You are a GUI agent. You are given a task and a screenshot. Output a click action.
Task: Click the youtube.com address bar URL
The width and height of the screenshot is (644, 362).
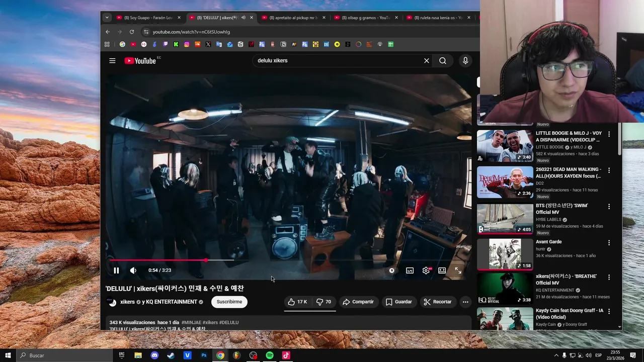click(191, 32)
